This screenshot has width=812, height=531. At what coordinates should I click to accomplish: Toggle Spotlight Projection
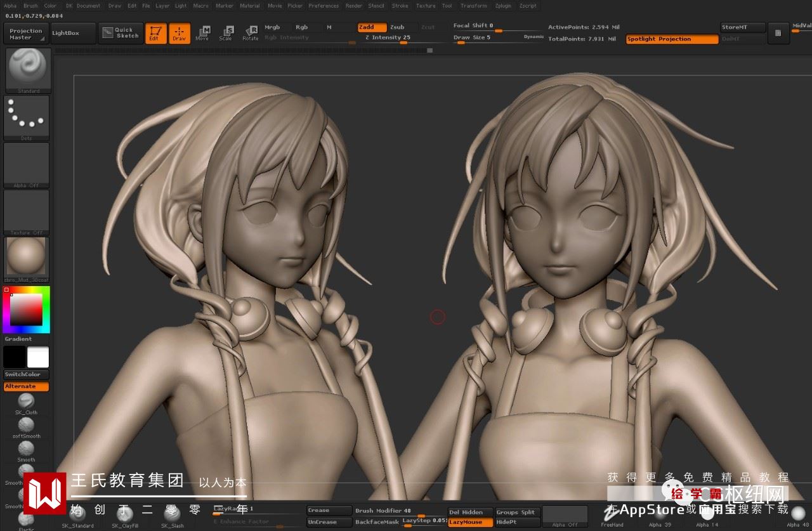tap(672, 39)
